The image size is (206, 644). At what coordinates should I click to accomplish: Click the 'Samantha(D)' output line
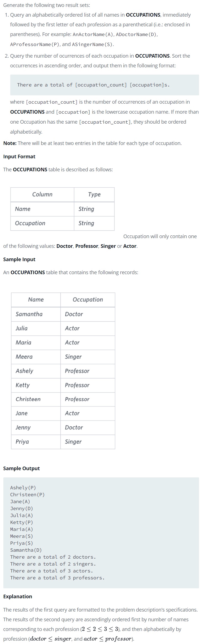(x=26, y=550)
